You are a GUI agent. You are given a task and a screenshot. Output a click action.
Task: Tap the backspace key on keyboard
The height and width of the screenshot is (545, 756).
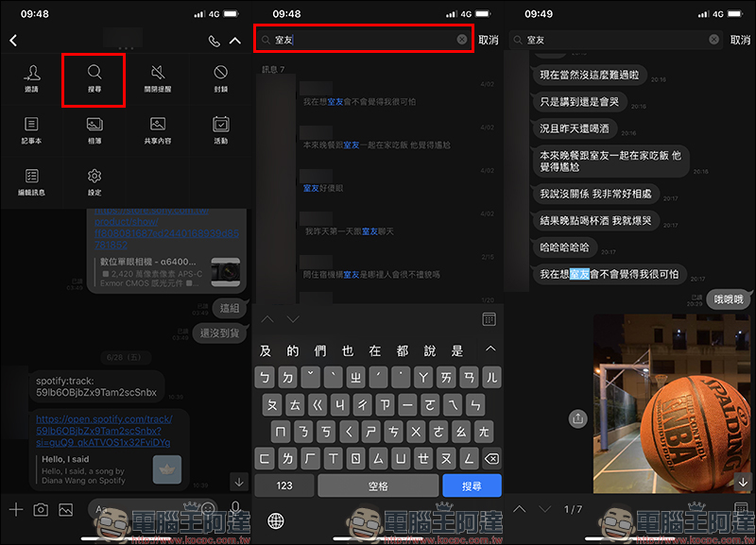pyautogui.click(x=491, y=458)
